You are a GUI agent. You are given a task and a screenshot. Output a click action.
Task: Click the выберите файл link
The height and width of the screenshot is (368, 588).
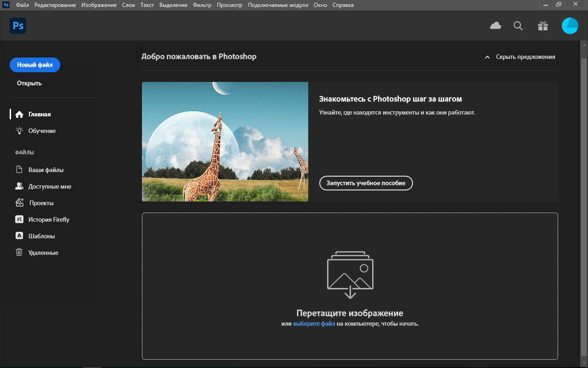click(314, 324)
